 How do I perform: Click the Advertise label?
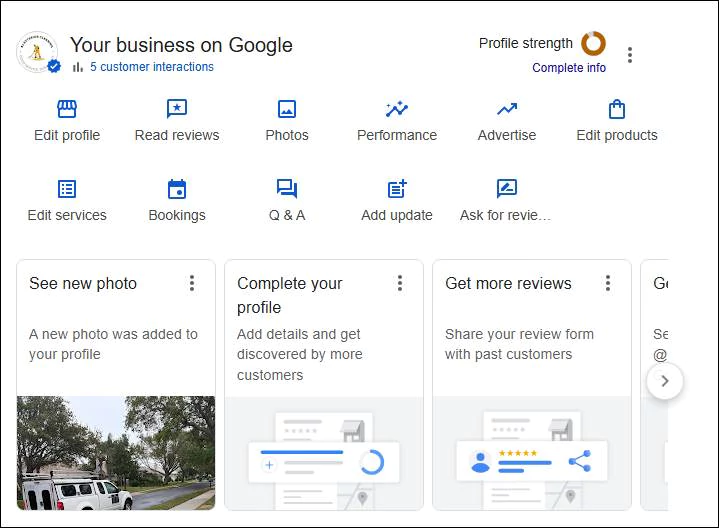point(507,135)
